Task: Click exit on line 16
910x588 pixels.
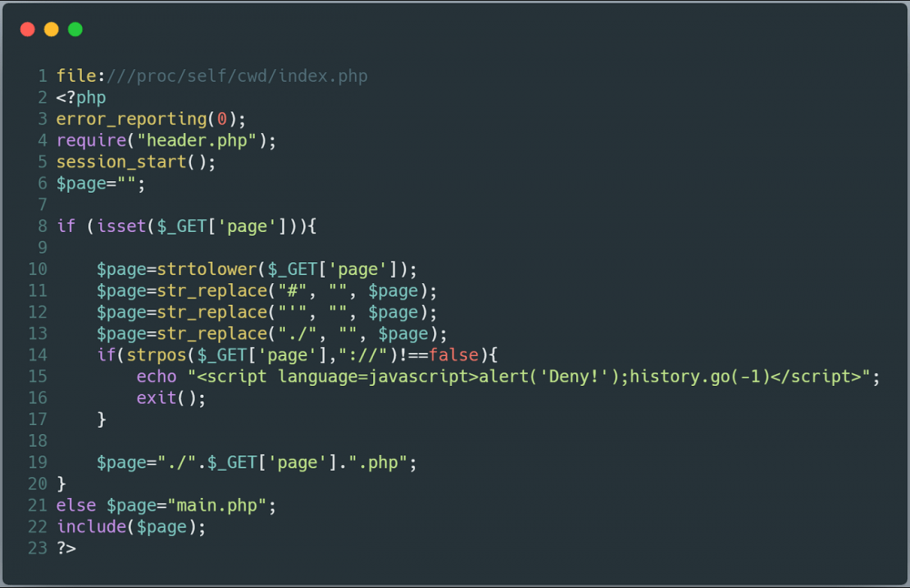Action: pyautogui.click(x=157, y=398)
